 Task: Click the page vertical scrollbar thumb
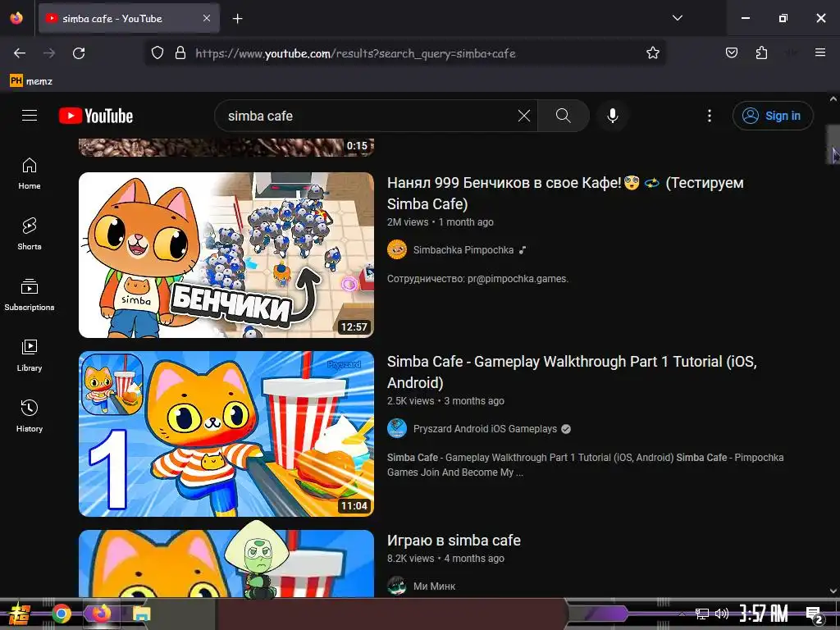click(x=833, y=144)
